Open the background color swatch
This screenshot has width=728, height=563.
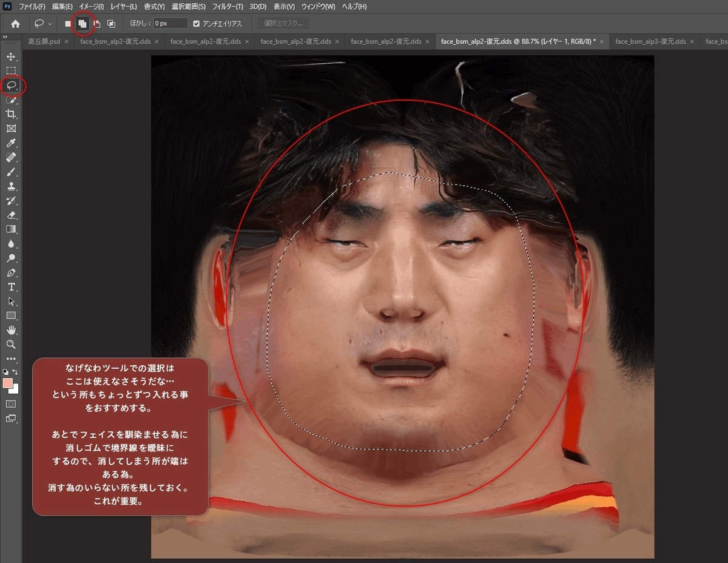coord(15,390)
